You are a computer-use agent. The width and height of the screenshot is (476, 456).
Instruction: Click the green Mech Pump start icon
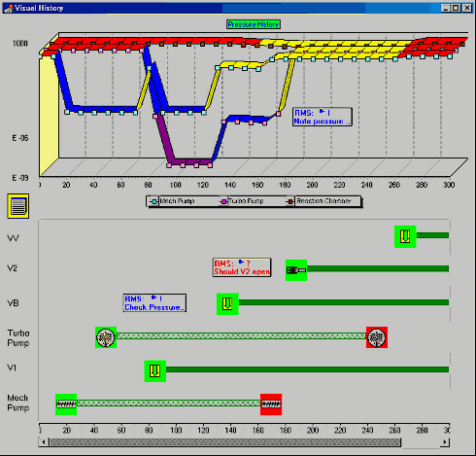66,404
